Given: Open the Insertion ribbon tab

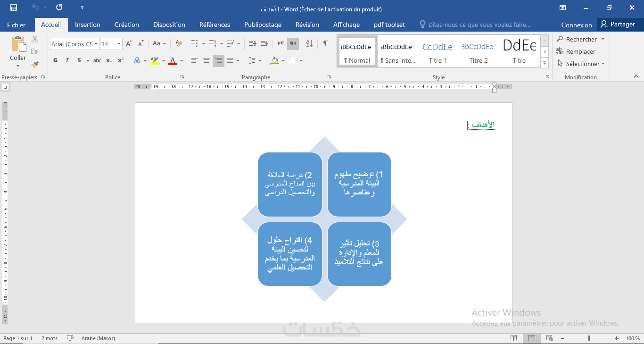Looking at the screenshot, I should click(88, 25).
